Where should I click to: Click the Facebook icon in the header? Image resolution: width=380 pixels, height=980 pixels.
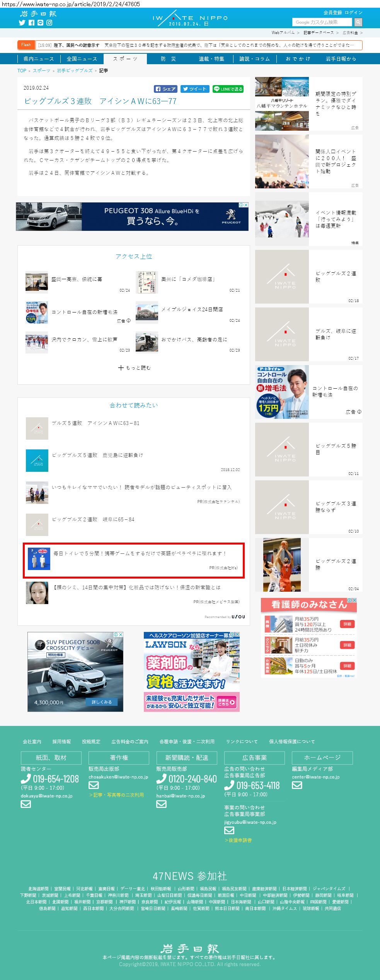pos(31,23)
